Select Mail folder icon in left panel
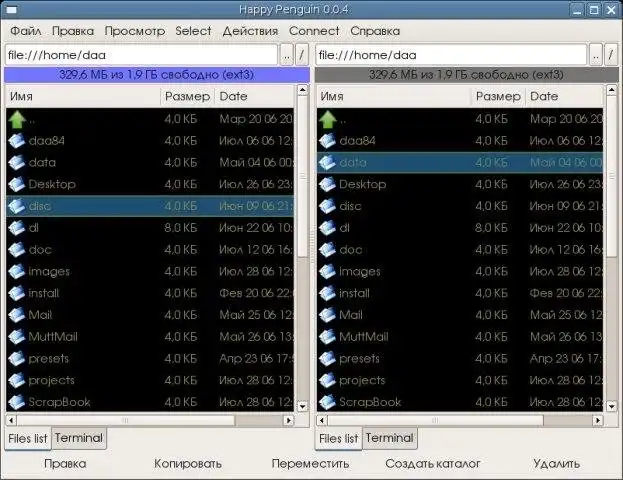 click(17, 315)
